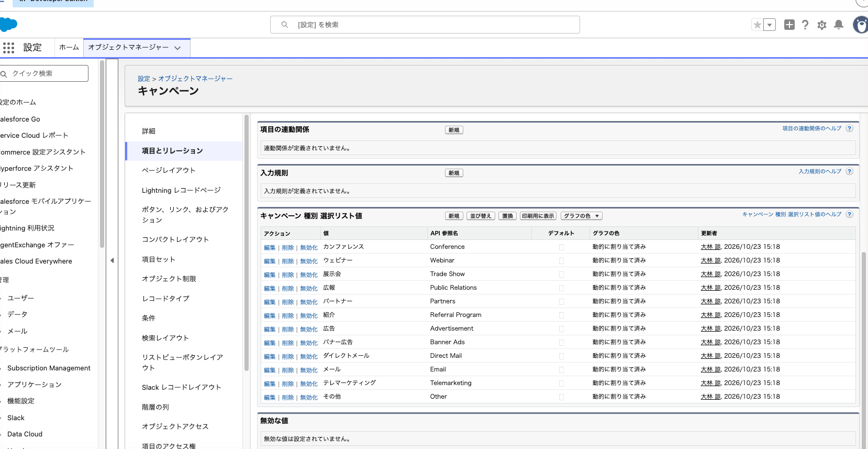Toggle the default checkbox in the Partners row
Screen dimensions: 868x449
[x=561, y=302]
